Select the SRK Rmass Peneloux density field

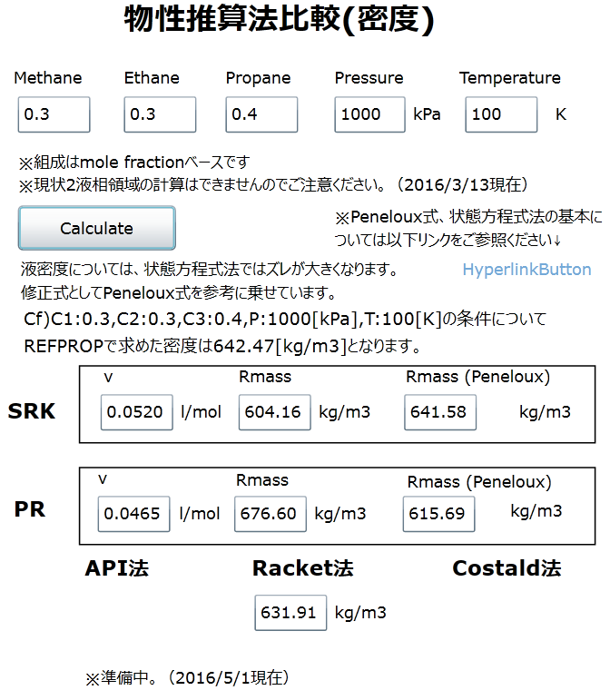pyautogui.click(x=439, y=412)
